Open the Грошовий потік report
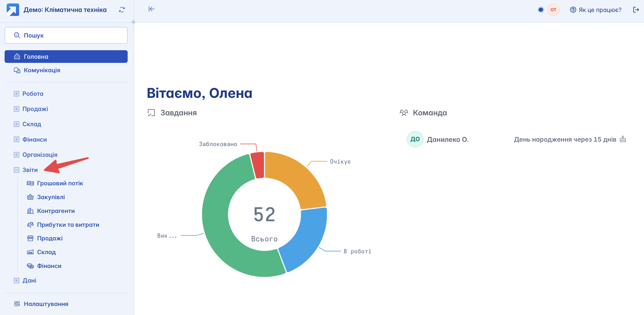Screen dimensions: 644x315 point(60,183)
